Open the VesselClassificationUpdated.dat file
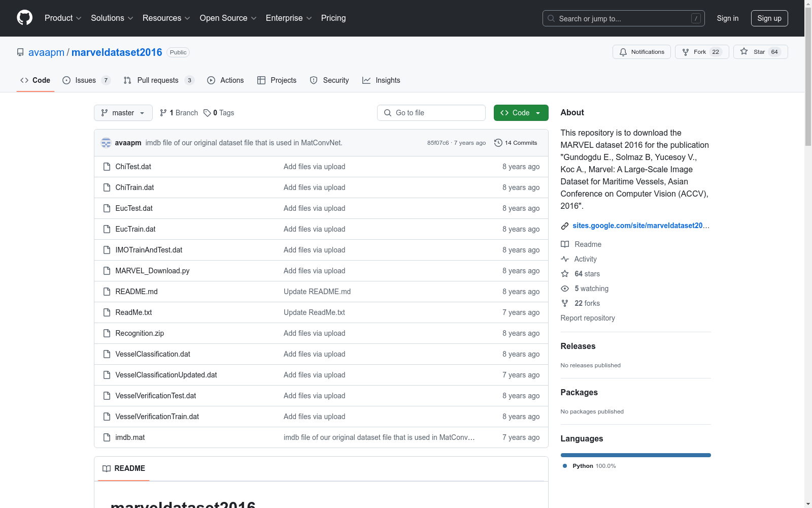 click(x=166, y=375)
